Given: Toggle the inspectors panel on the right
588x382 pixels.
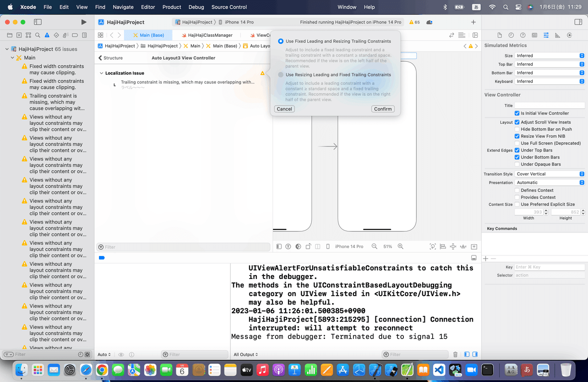Looking at the screenshot, I should (x=577, y=22).
